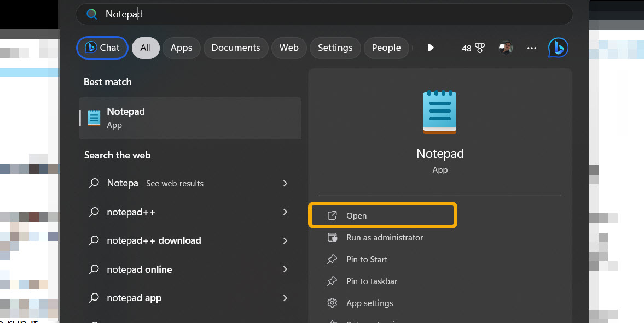Click the search magnifier icon in the search bar

(91, 14)
